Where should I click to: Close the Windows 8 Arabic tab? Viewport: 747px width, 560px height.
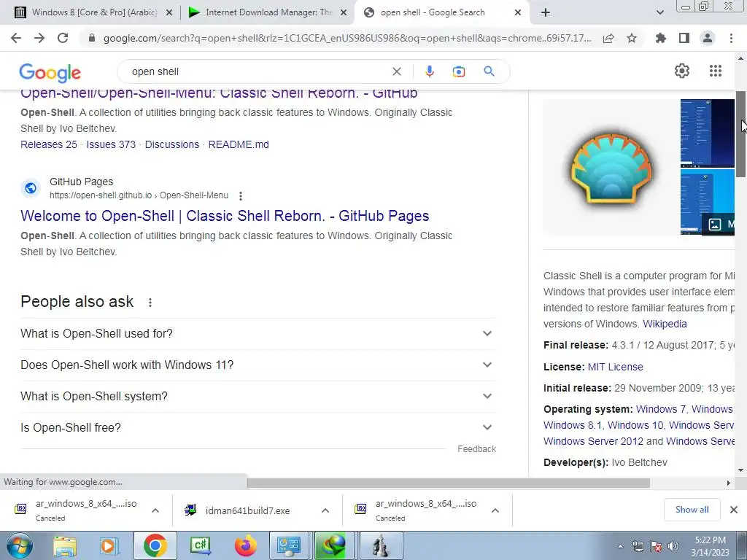169,12
